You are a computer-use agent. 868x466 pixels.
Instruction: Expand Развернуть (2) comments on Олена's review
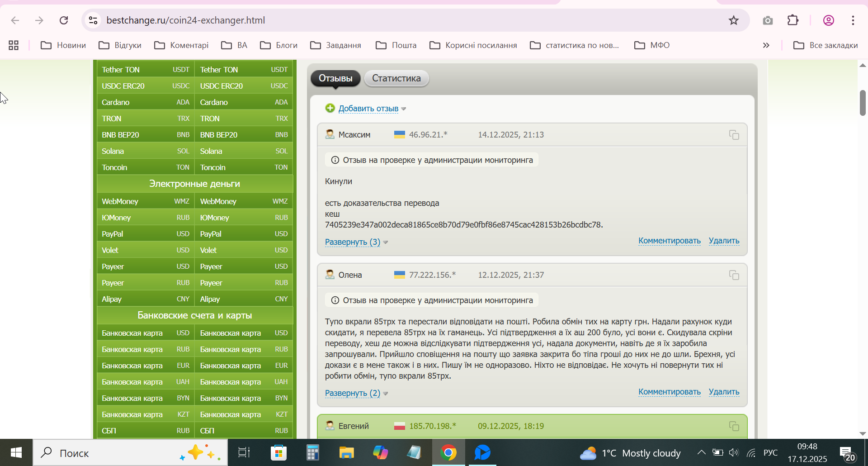pos(353,393)
